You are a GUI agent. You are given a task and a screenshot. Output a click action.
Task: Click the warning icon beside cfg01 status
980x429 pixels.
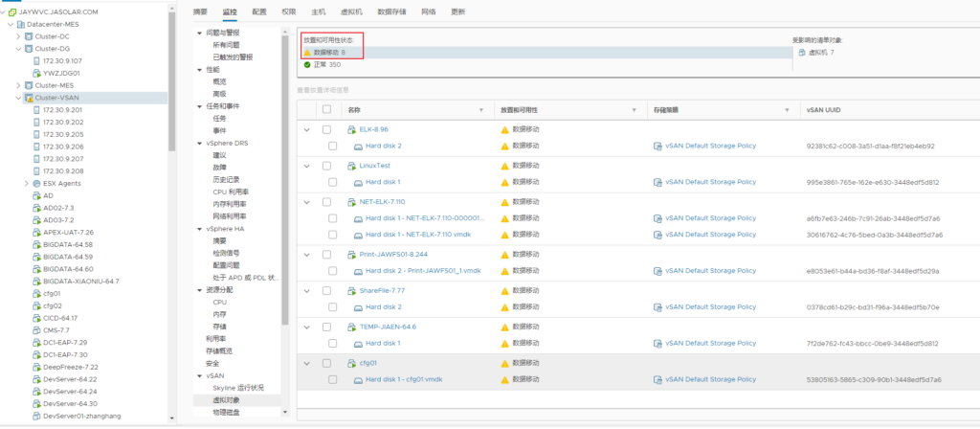pyautogui.click(x=505, y=363)
